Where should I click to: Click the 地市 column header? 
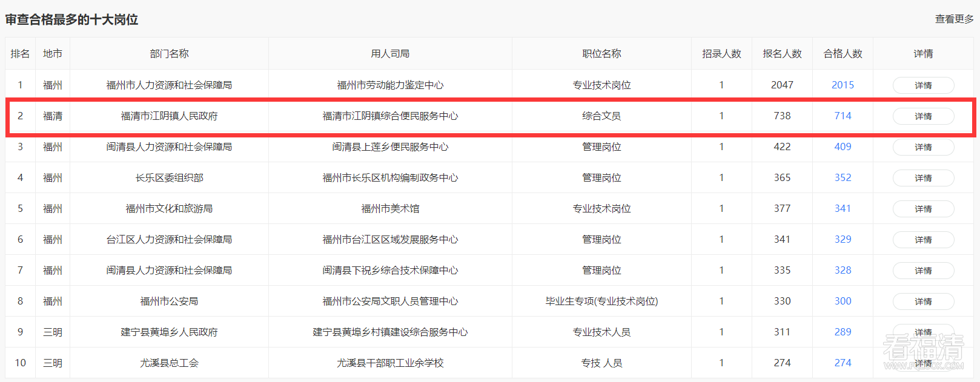click(53, 53)
